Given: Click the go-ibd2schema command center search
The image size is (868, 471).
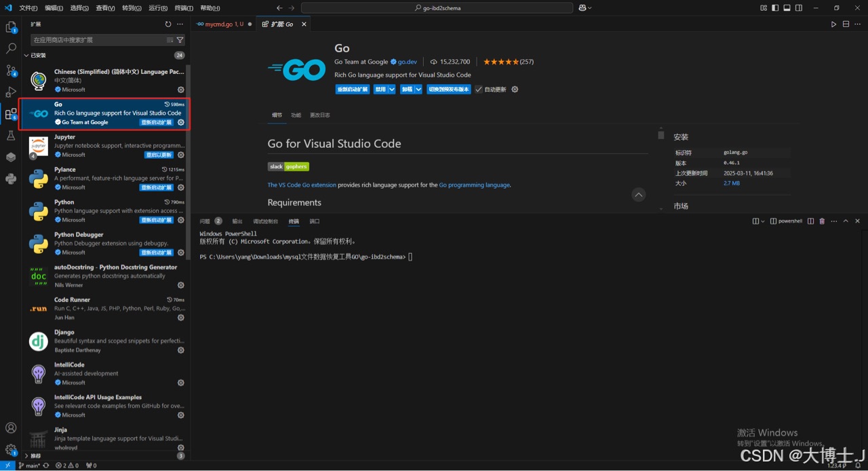Looking at the screenshot, I should [437, 7].
